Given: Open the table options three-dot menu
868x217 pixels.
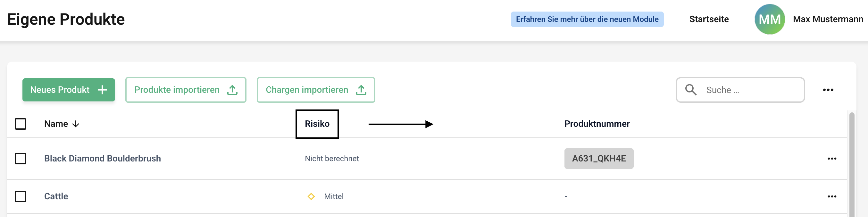Looking at the screenshot, I should tap(828, 90).
